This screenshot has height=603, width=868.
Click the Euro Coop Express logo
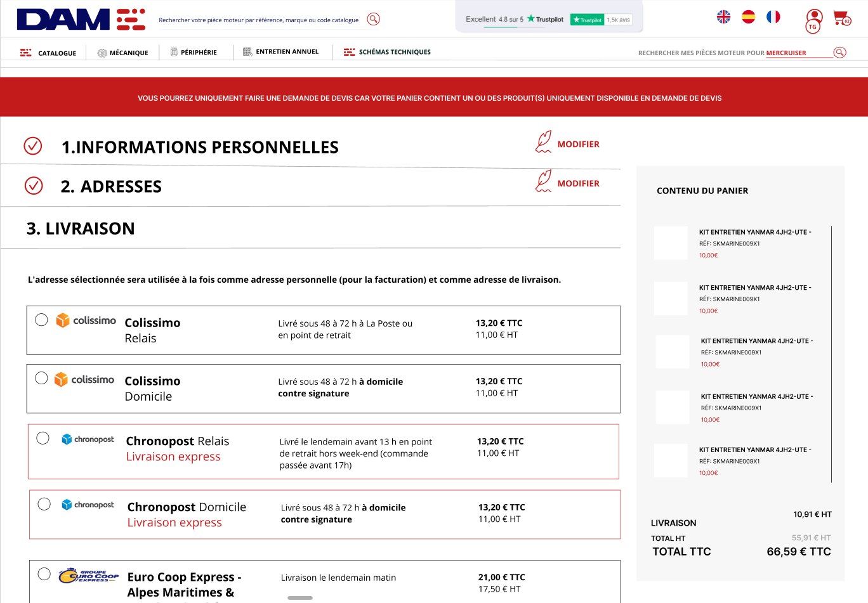[89, 575]
